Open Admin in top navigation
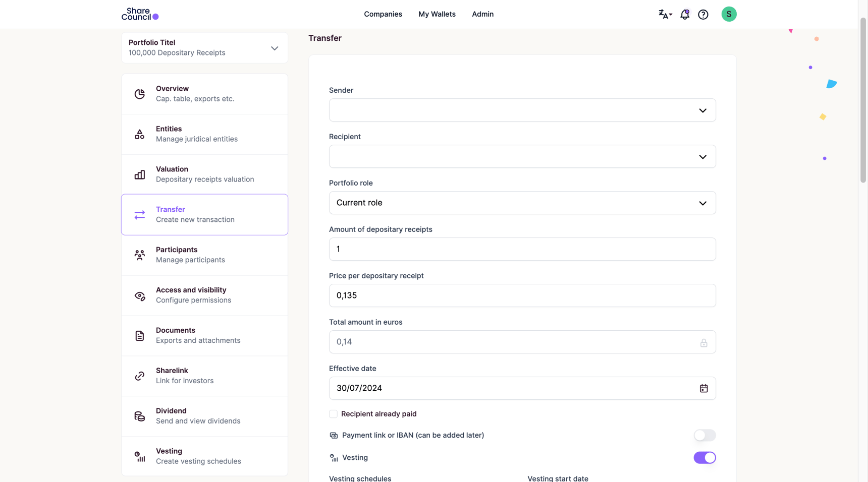This screenshot has width=868, height=482. pyautogui.click(x=483, y=14)
